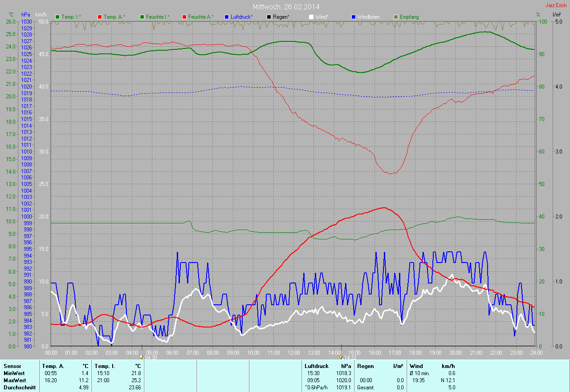Screen dimensions: 570x392
Task: Click the green Feuchte I. legend square
Action: pyautogui.click(x=142, y=17)
